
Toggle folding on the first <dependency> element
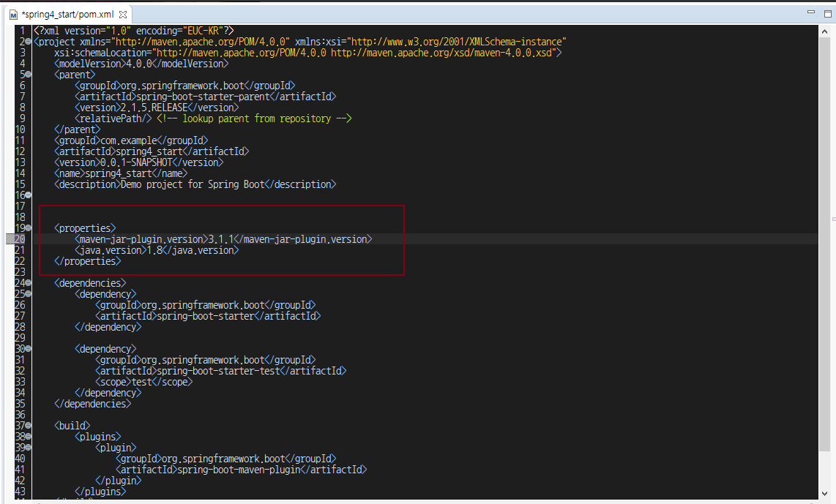(x=27, y=293)
